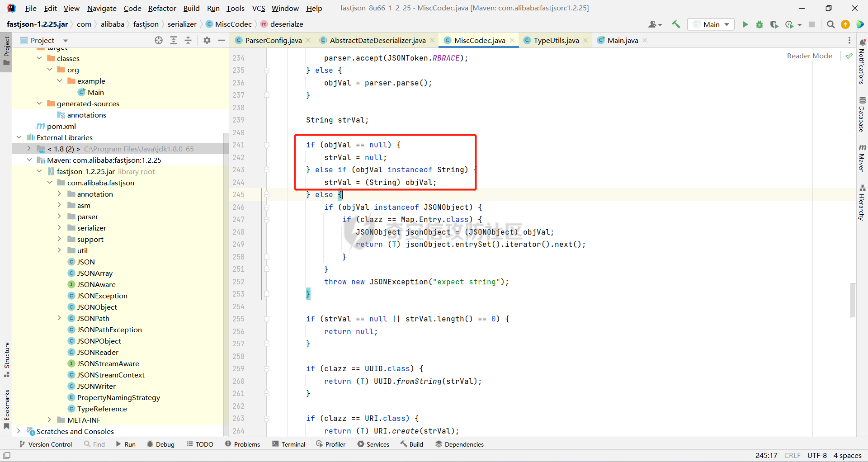Viewport: 868px width, 462px height.
Task: Run with Coverage shield icon
Action: 774,24
